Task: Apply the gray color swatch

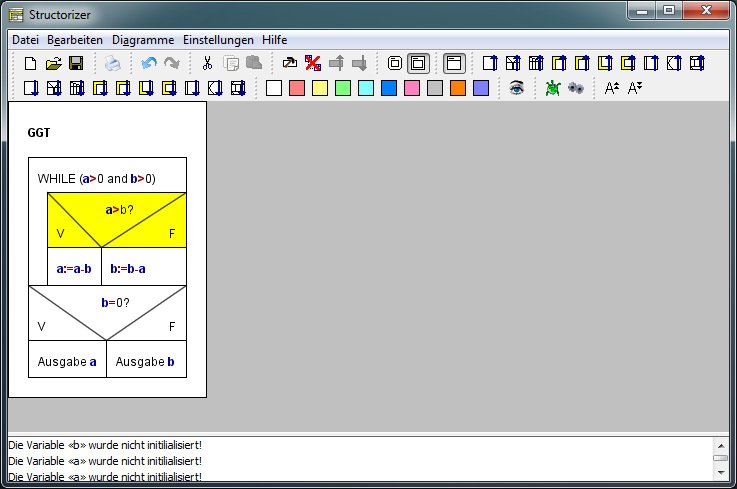Action: click(435, 88)
